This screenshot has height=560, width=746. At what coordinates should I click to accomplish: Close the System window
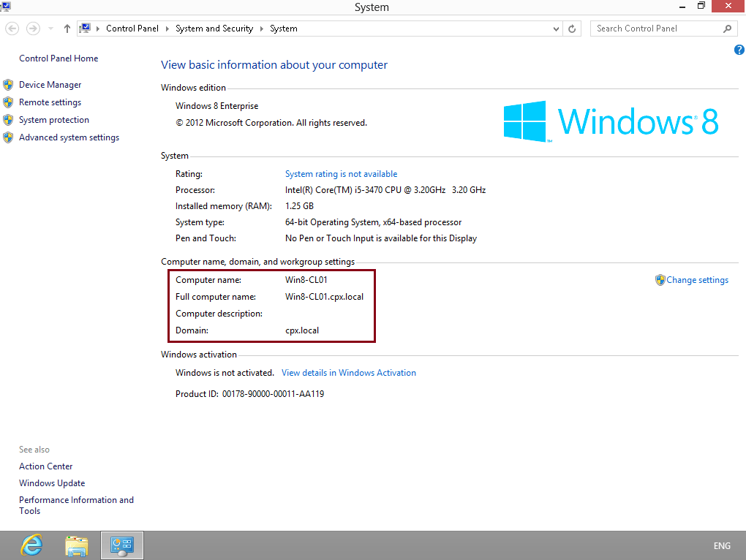728,6
